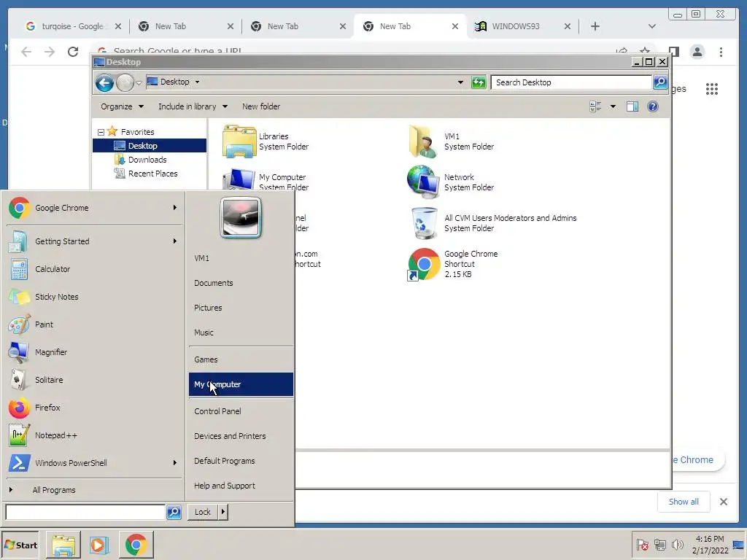The height and width of the screenshot is (560, 747).
Task: Click New folder in Explorer toolbar
Action: [x=261, y=106]
